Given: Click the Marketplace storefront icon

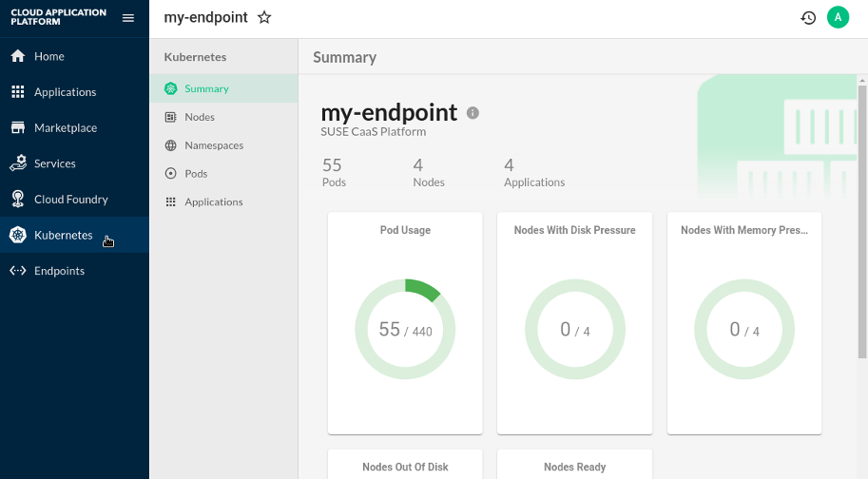Looking at the screenshot, I should tap(17, 127).
